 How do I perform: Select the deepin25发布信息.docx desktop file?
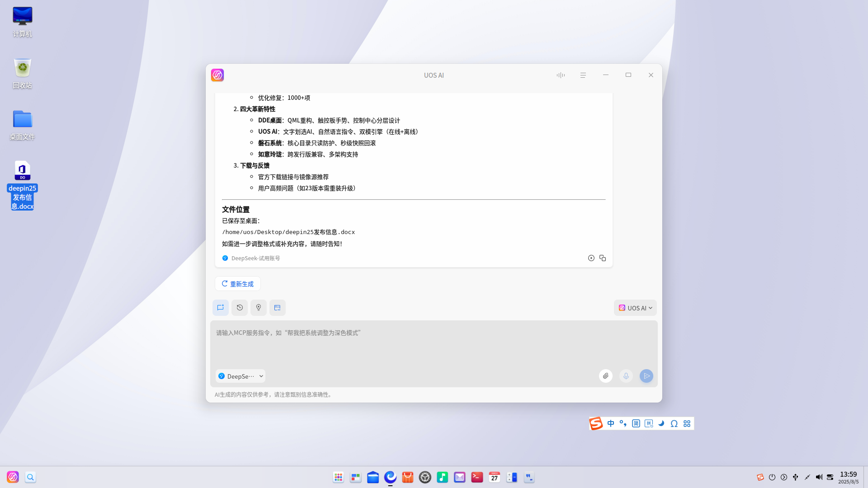(22, 185)
